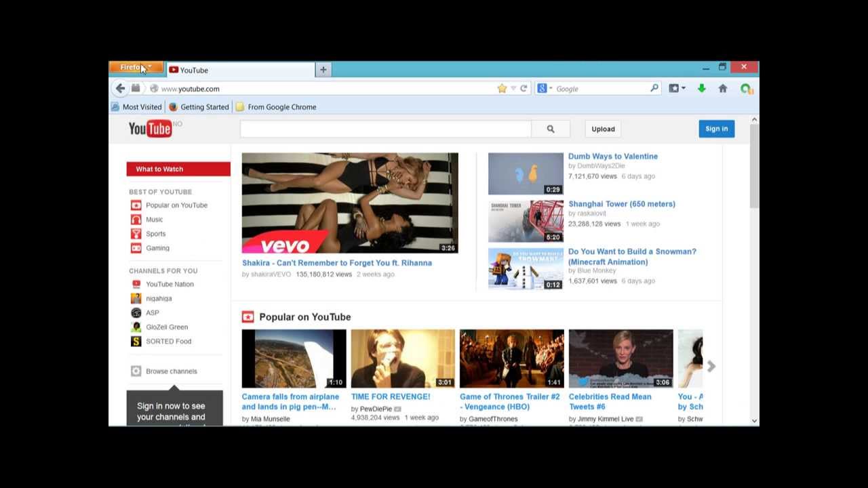Screen dimensions: 868x488
Task: Click the ASP channel icon
Action: (x=136, y=312)
